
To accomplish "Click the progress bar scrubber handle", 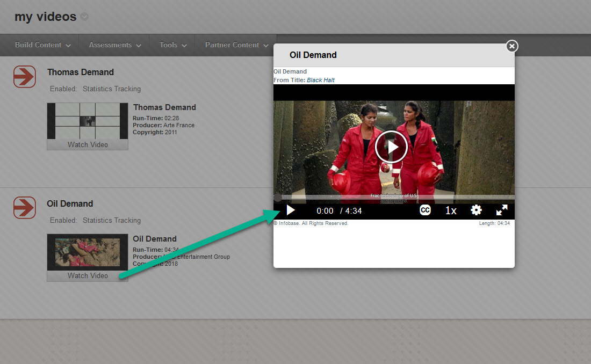I will pyautogui.click(x=278, y=197).
